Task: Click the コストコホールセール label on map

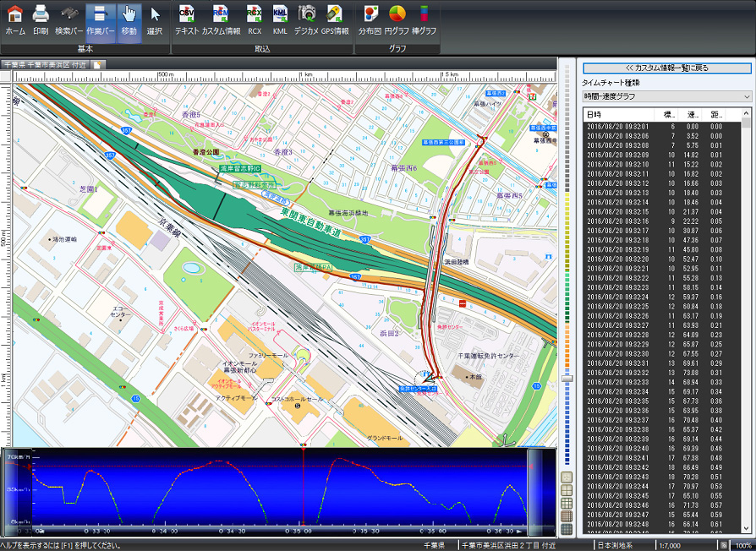Action: coord(297,399)
